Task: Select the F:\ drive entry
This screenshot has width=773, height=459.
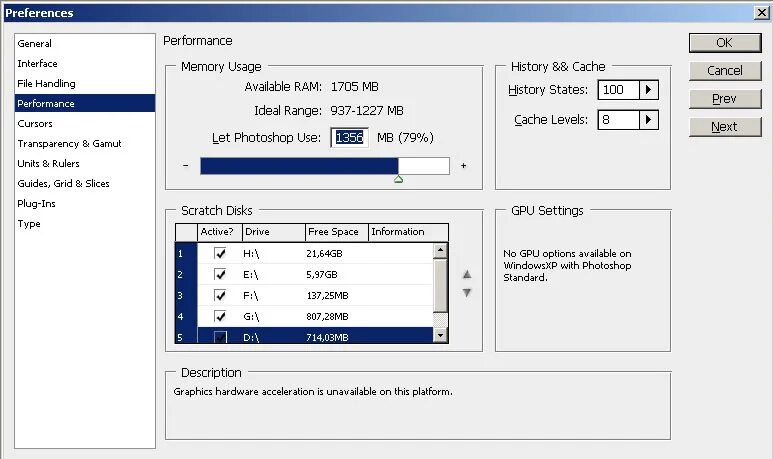Action: tap(250, 296)
